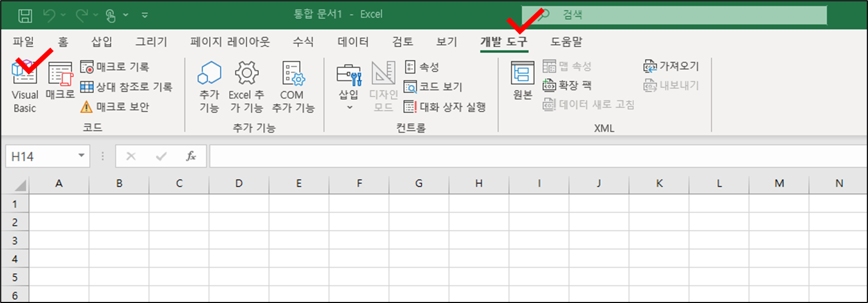Open touch mode dropdown arrow
868x303 pixels.
point(126,15)
